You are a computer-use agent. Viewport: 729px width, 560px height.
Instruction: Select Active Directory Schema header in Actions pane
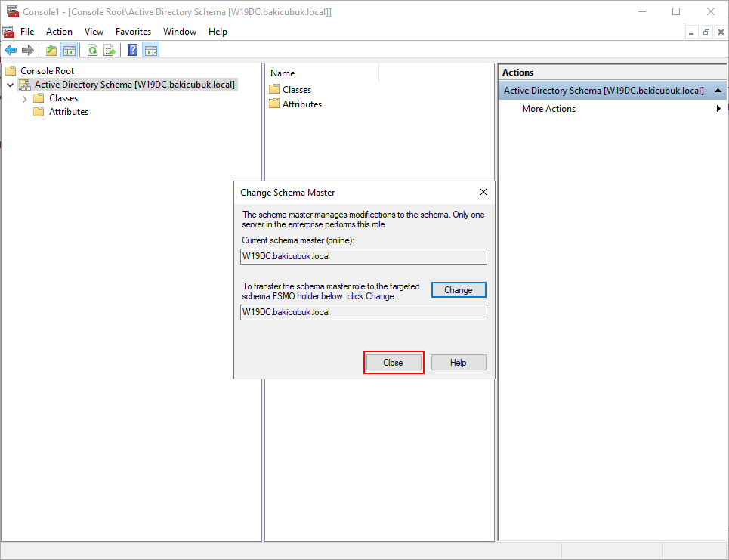pyautogui.click(x=613, y=91)
